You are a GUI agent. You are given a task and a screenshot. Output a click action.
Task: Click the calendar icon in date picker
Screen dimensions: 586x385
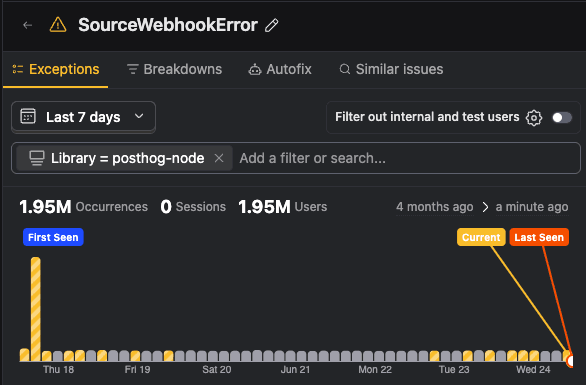click(x=28, y=117)
